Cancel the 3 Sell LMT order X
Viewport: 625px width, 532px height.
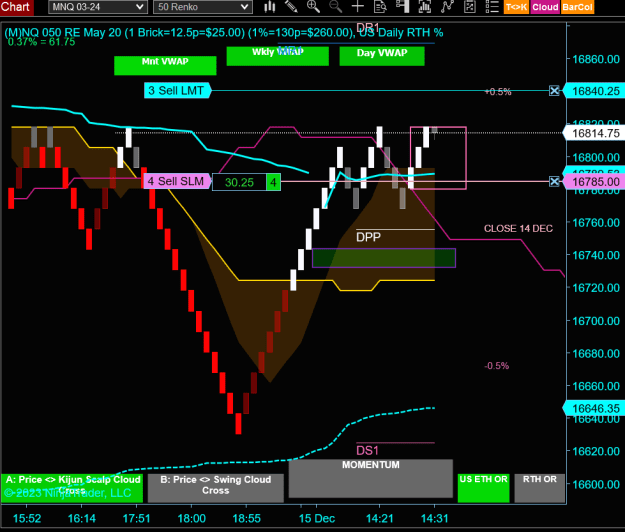[554, 91]
